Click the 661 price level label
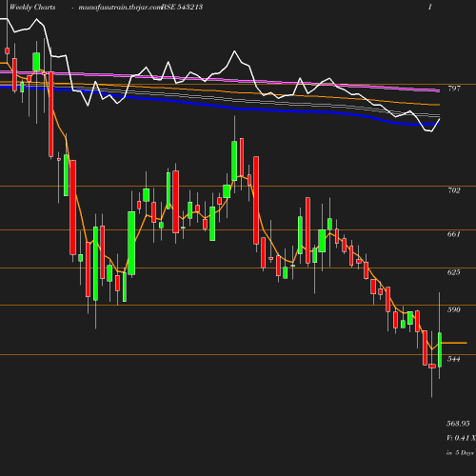Viewport: 476px width, 476px height. tap(454, 234)
